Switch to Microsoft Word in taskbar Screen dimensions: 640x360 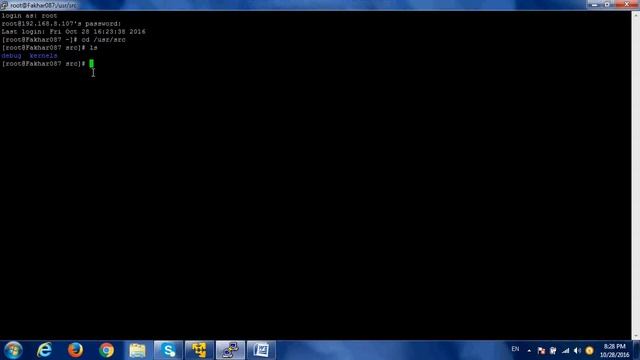tap(261, 350)
